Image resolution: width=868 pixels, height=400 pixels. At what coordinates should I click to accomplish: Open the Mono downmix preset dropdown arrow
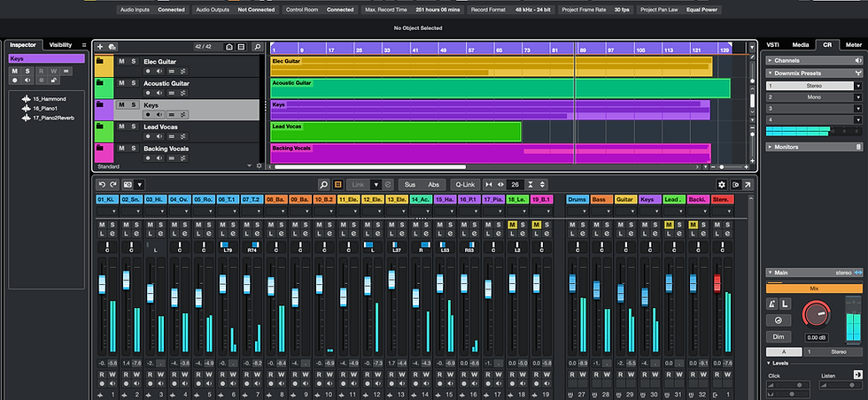858,97
